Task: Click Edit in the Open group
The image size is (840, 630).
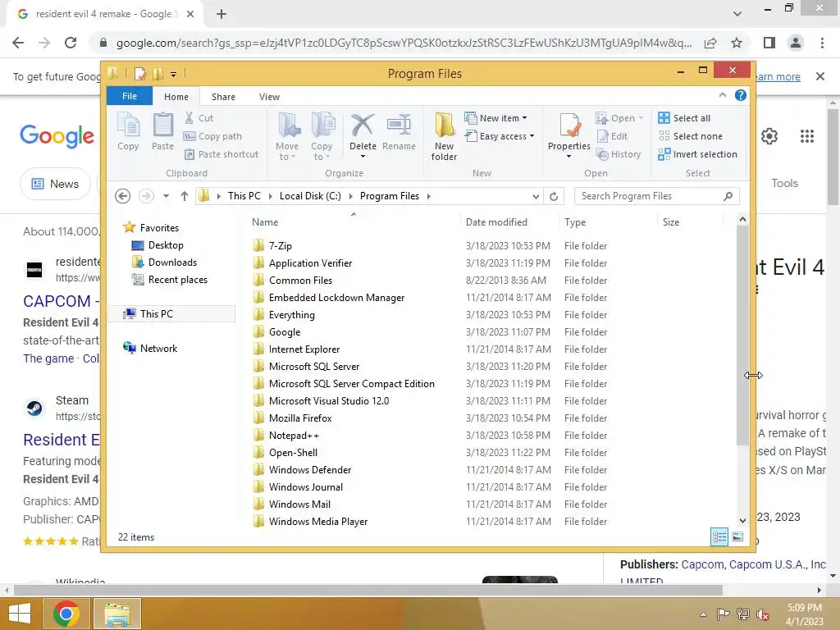Action: point(612,136)
